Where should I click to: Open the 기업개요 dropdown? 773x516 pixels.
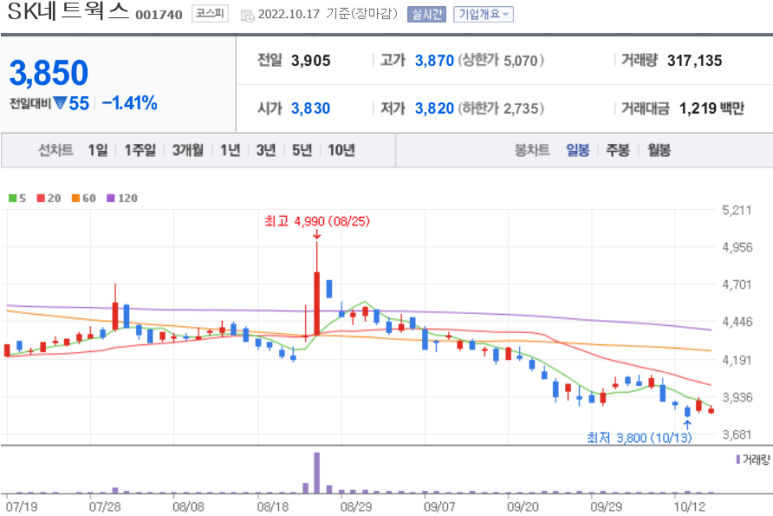483,14
